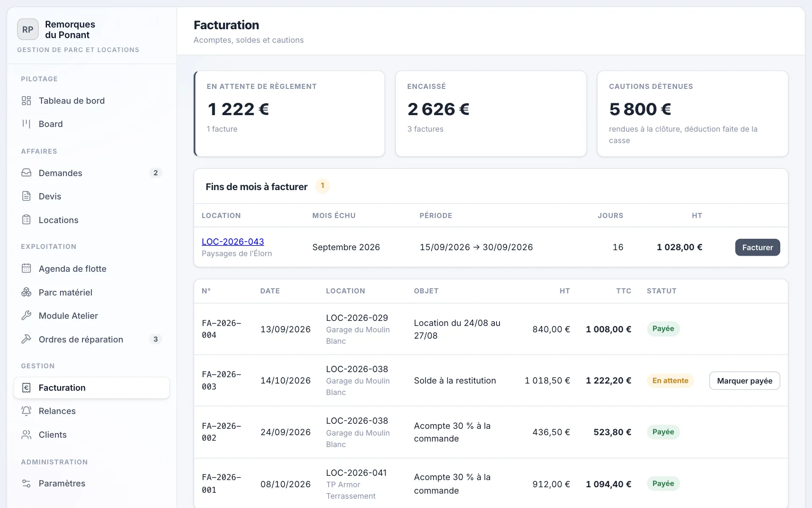This screenshot has height=508, width=812.
Task: Click the Locations clipboard icon
Action: [26, 220]
